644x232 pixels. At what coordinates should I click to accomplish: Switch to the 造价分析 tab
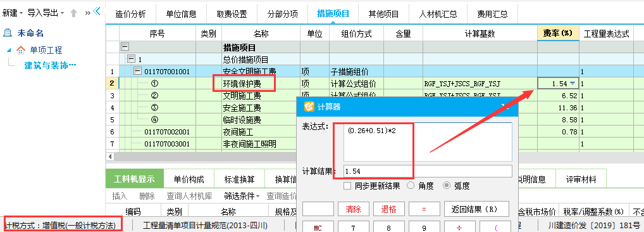coord(130,14)
